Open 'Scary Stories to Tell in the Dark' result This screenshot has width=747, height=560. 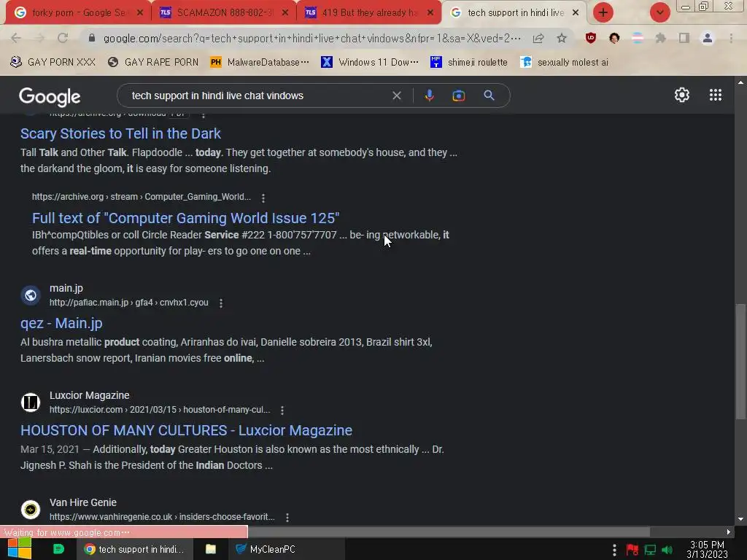[x=120, y=133]
